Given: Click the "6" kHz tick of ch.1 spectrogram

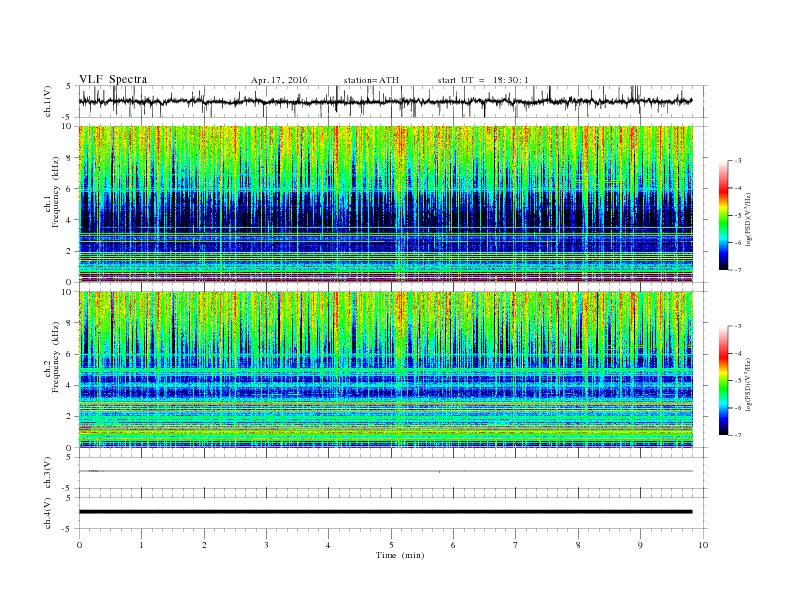Looking at the screenshot, I should point(69,189).
